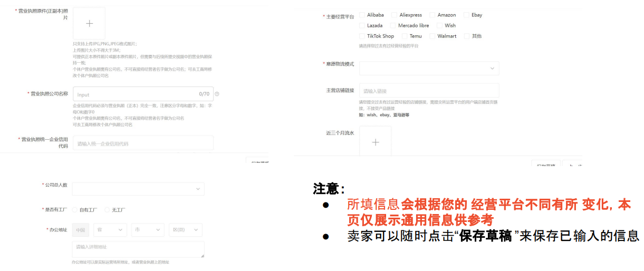The height and width of the screenshot is (271, 644).
Task: Click 请选择您过去有过经营经验的平台 hint text
Action: coord(389,46)
